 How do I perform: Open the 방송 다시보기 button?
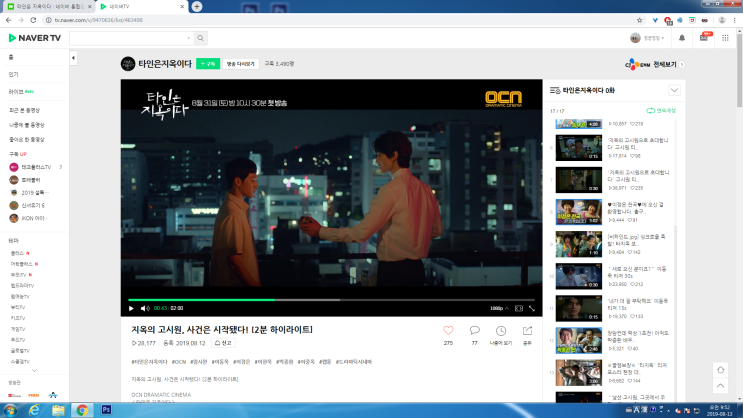[x=241, y=64]
